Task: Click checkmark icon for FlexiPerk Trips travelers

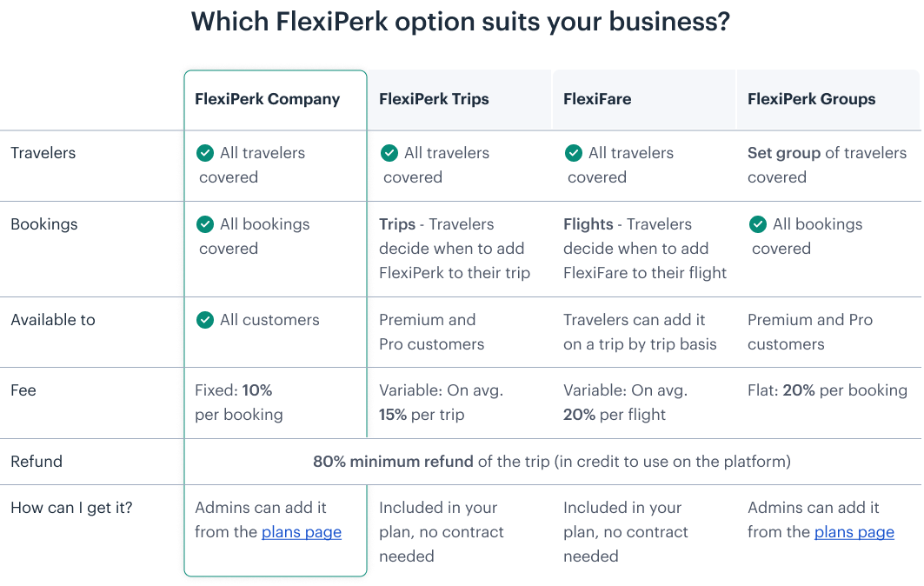Action: (x=389, y=153)
